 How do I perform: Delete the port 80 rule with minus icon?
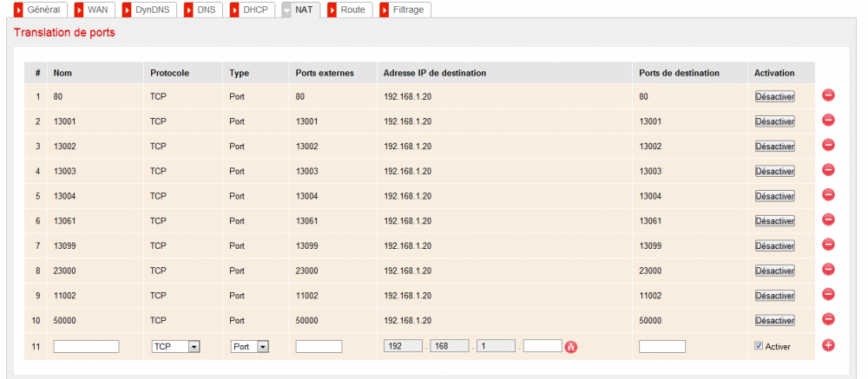(x=828, y=95)
